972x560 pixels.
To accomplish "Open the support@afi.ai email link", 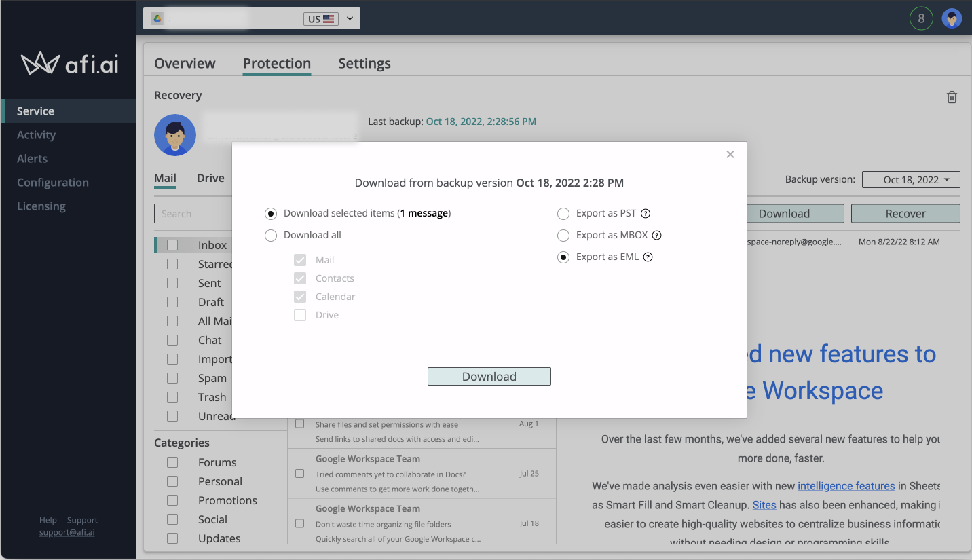I will click(67, 532).
